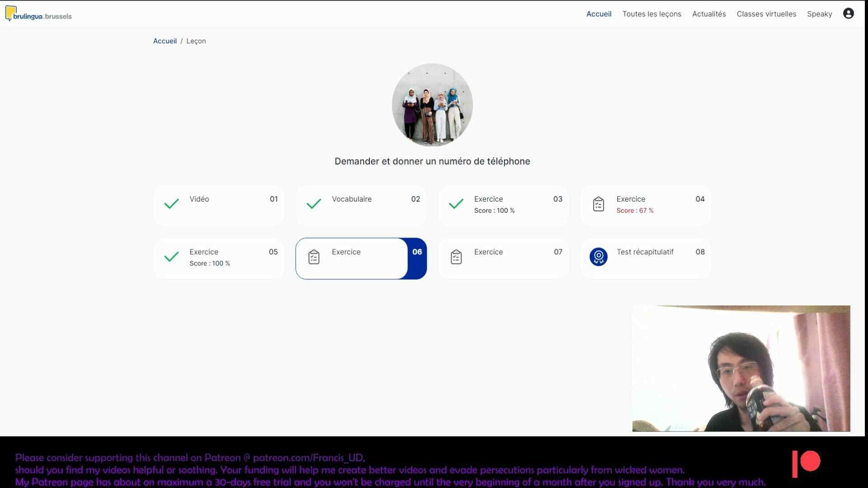Click the clipboard icon on Exercice 06
The width and height of the screenshot is (868, 488).
tap(314, 257)
